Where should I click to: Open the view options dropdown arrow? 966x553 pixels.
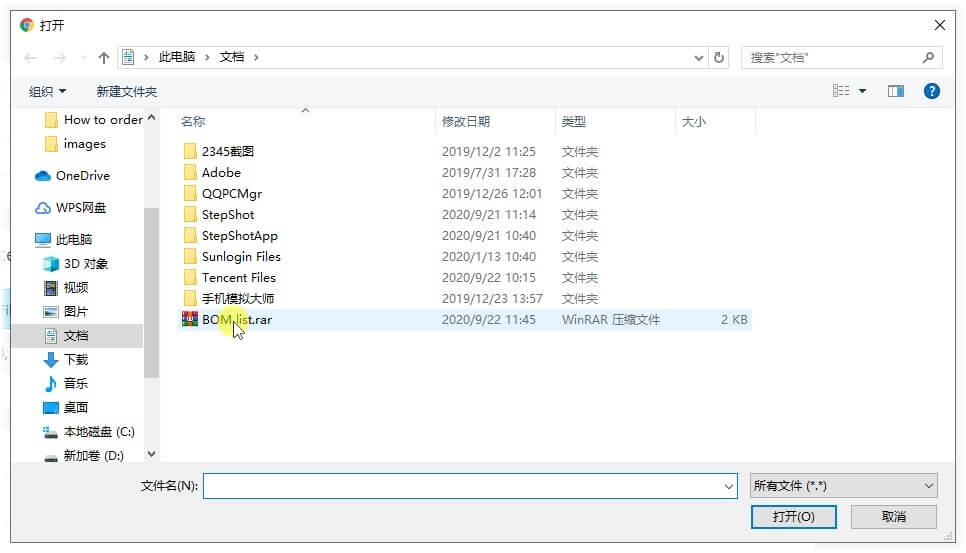(x=862, y=91)
